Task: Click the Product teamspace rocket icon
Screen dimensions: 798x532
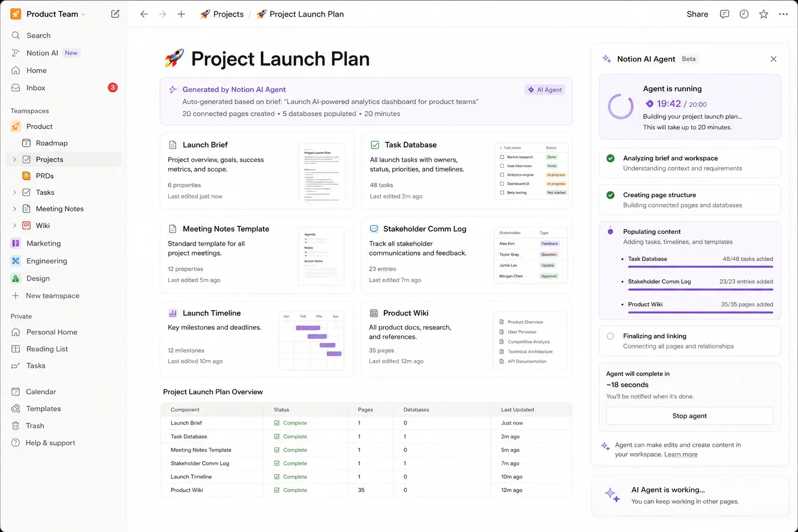Action: tap(16, 126)
